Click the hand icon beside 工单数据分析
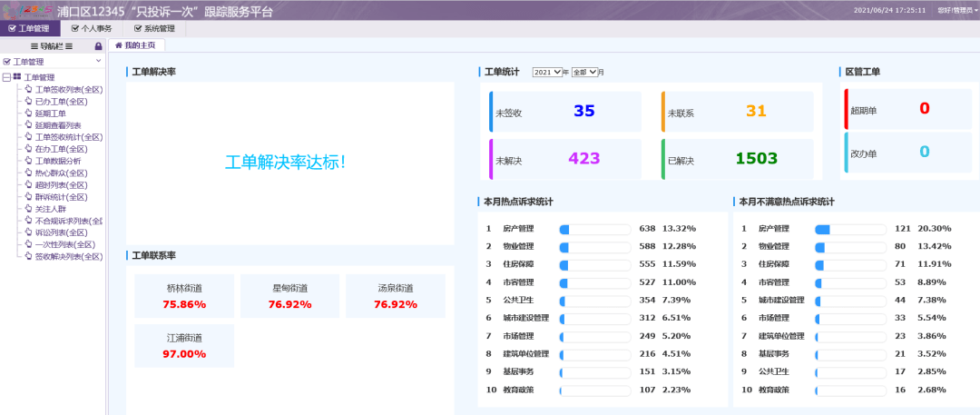Viewport: 980px width, 415px height. pyautogui.click(x=28, y=160)
